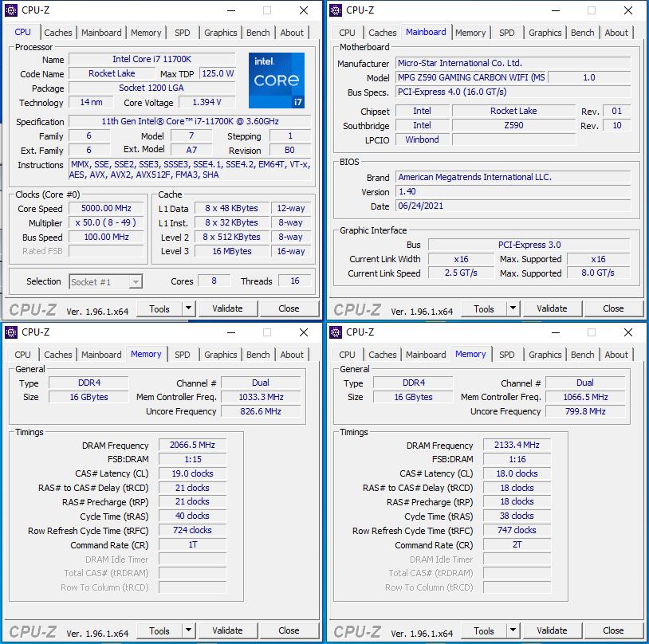Viewport: 649px width, 644px height.
Task: Click Close button in Mainboard window
Action: point(613,308)
